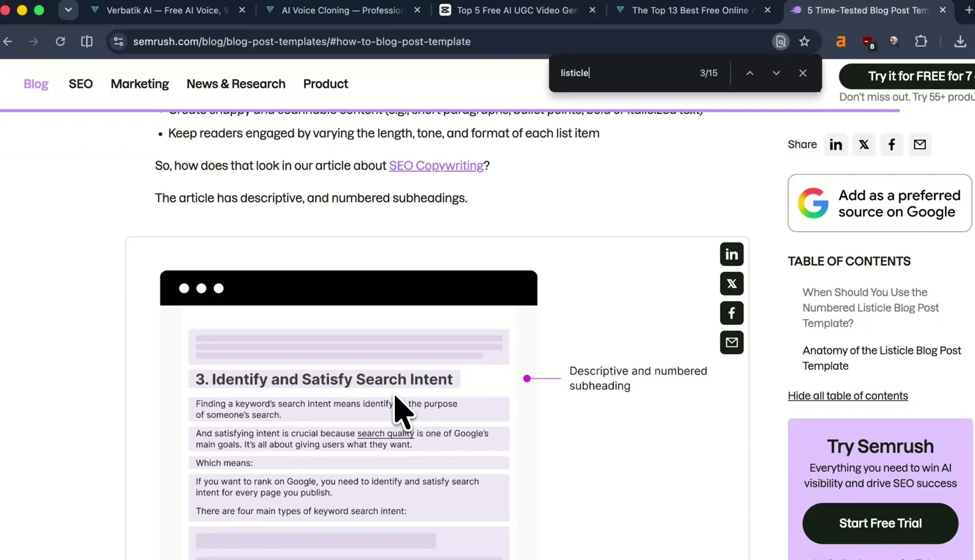This screenshot has width=975, height=560.
Task: Collapse via Hide all table of contents
Action: click(x=848, y=396)
